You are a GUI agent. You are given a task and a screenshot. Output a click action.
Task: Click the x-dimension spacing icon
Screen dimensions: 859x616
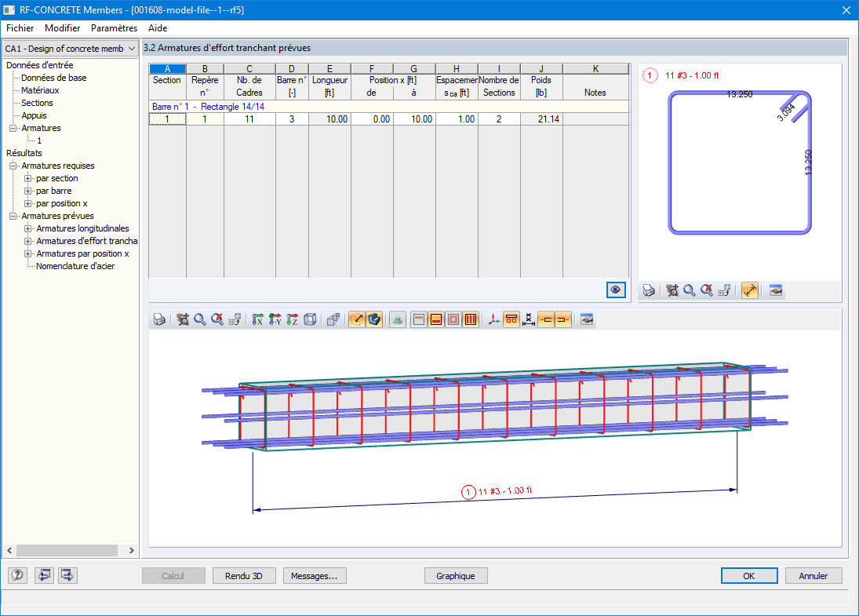pyautogui.click(x=529, y=319)
